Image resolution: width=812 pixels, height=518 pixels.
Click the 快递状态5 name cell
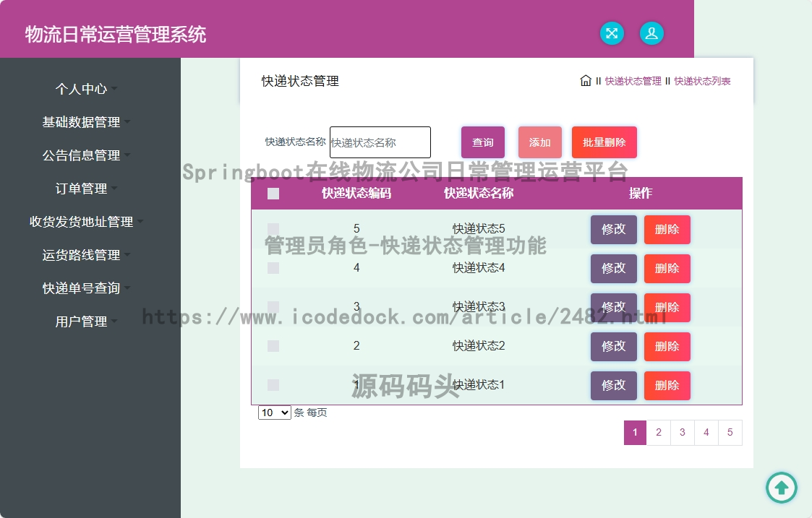(x=479, y=229)
